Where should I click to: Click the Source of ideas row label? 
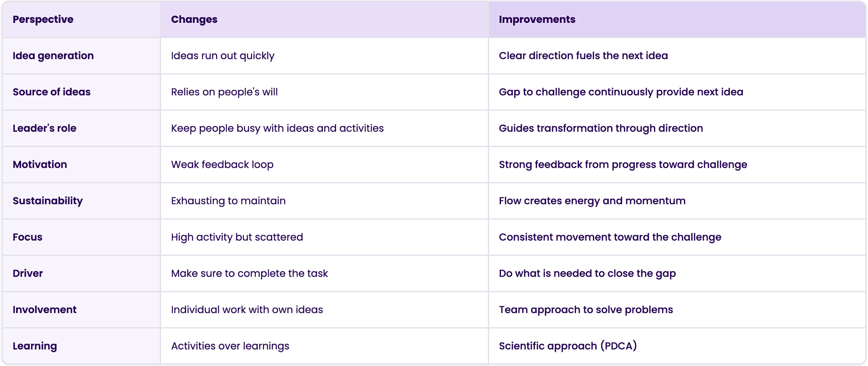click(x=51, y=92)
